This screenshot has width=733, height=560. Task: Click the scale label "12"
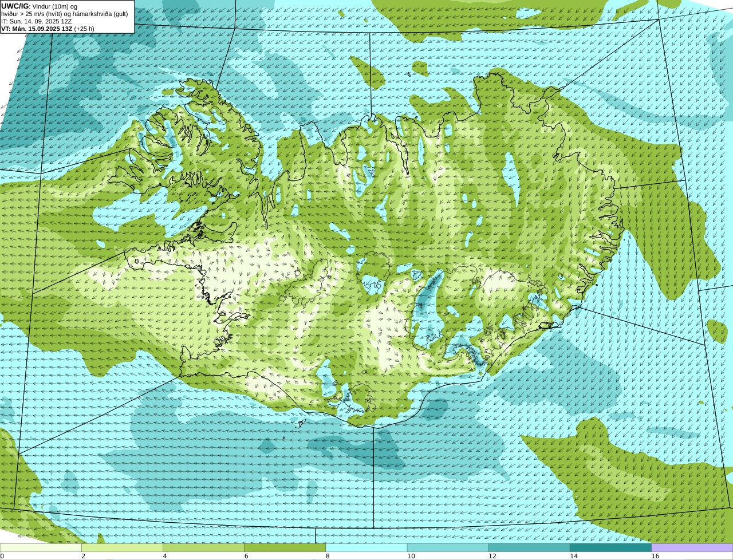pyautogui.click(x=492, y=556)
